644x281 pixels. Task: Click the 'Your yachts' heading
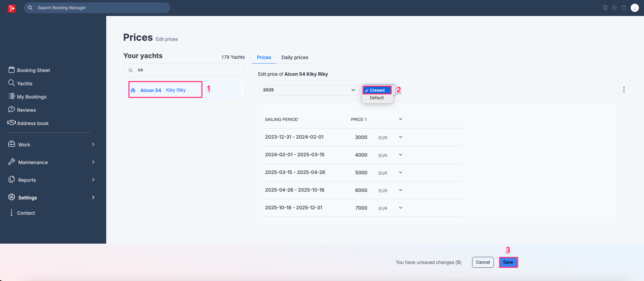coord(143,56)
